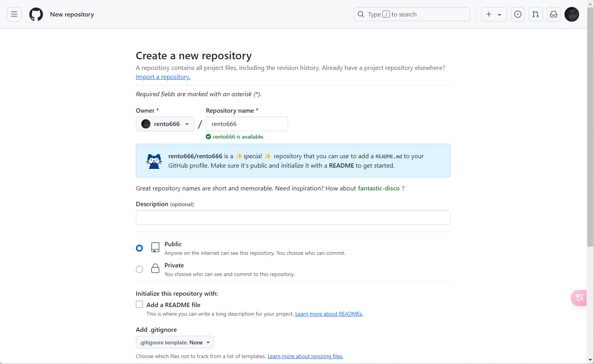
Task: Go to GitHub home via Octocat logo
Action: [x=36, y=15]
